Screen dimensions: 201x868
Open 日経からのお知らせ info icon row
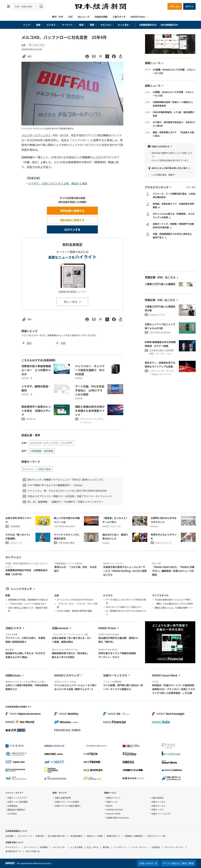(x=160, y=146)
